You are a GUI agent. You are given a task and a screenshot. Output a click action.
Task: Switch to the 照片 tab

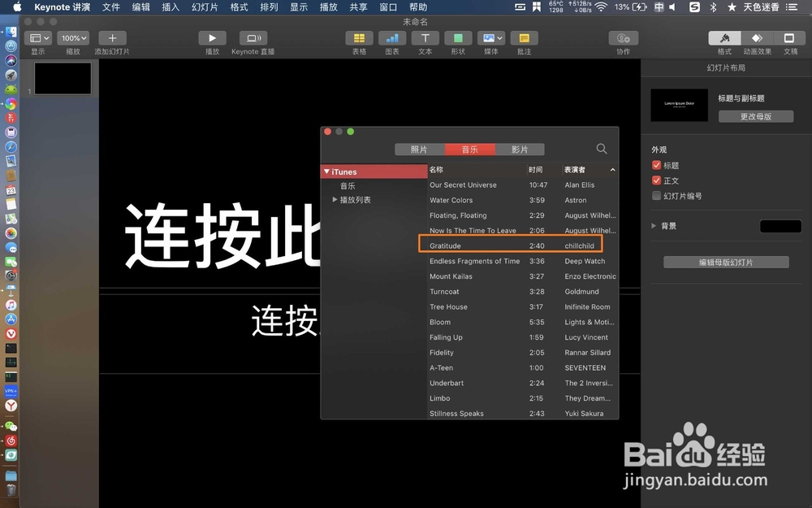coord(420,150)
